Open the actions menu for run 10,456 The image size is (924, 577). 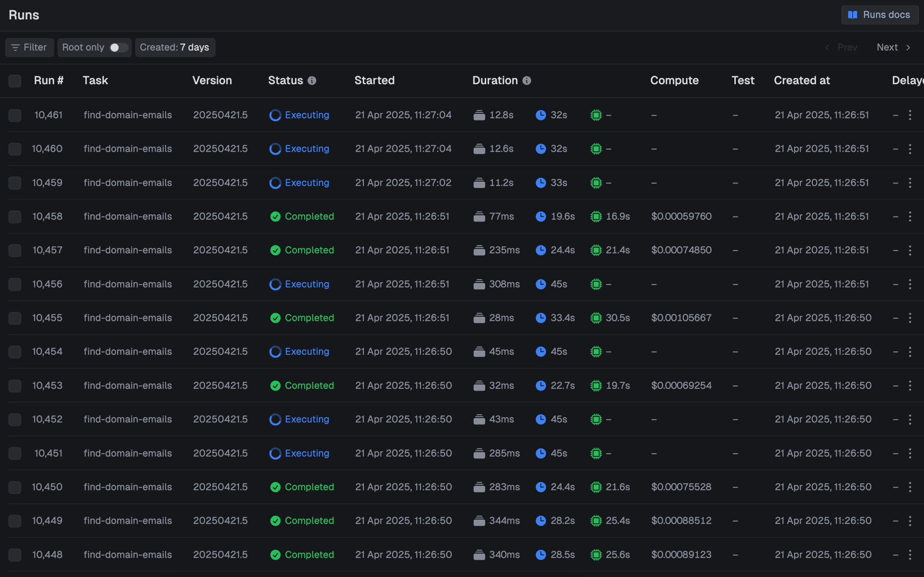910,284
